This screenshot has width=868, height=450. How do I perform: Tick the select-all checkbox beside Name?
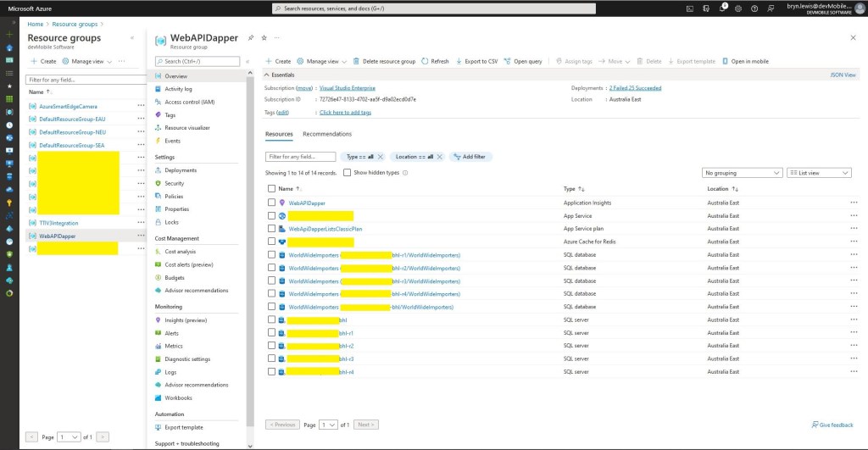[x=271, y=189]
